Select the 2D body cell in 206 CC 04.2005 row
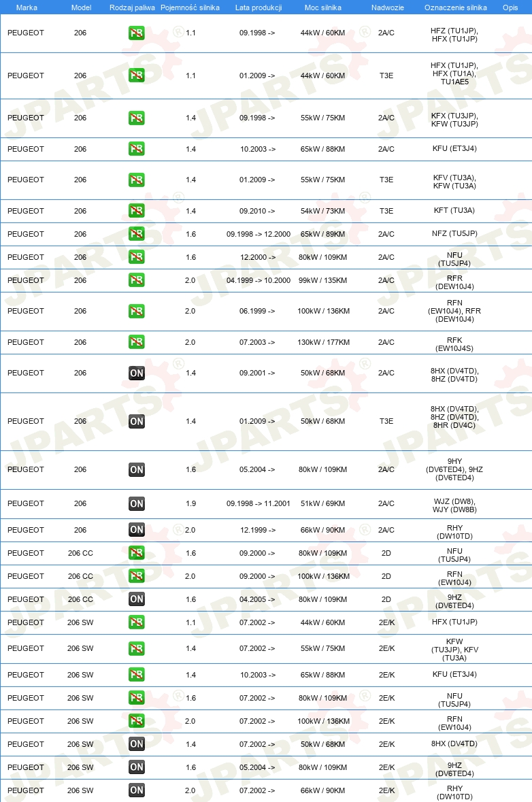This screenshot has height=802, width=532. [386, 599]
